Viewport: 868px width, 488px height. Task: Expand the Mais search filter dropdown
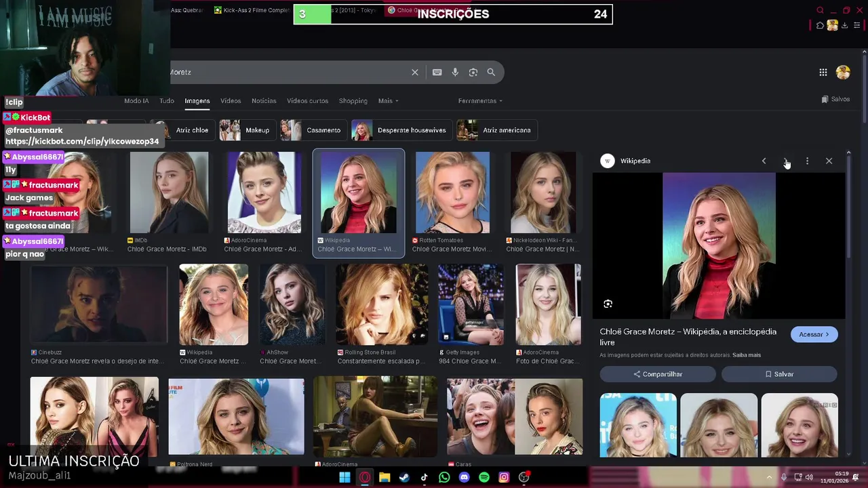[389, 101]
